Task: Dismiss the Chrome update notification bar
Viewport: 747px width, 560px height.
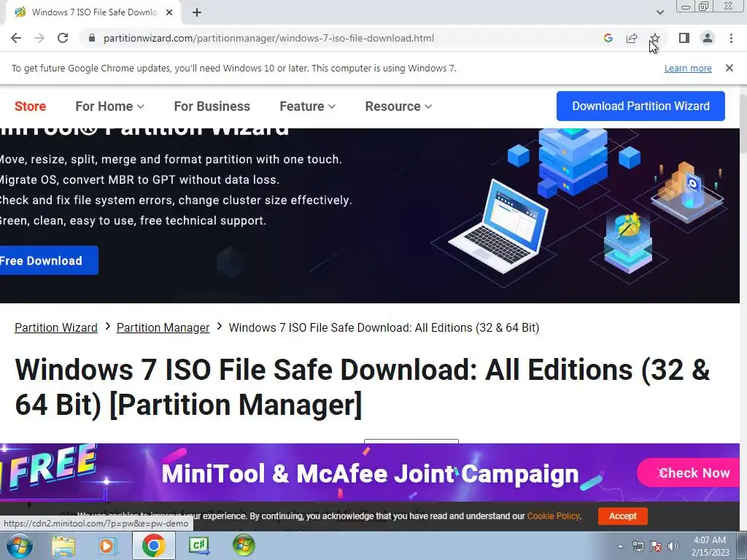Action: [729, 68]
